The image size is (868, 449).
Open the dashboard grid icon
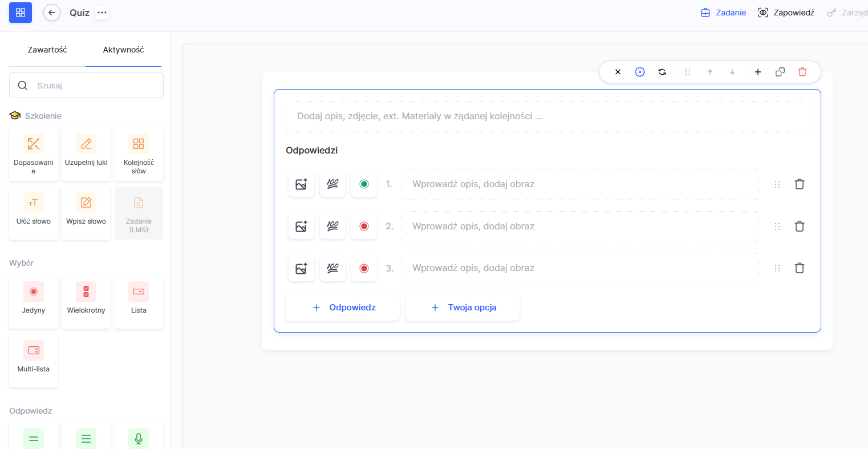(21, 13)
